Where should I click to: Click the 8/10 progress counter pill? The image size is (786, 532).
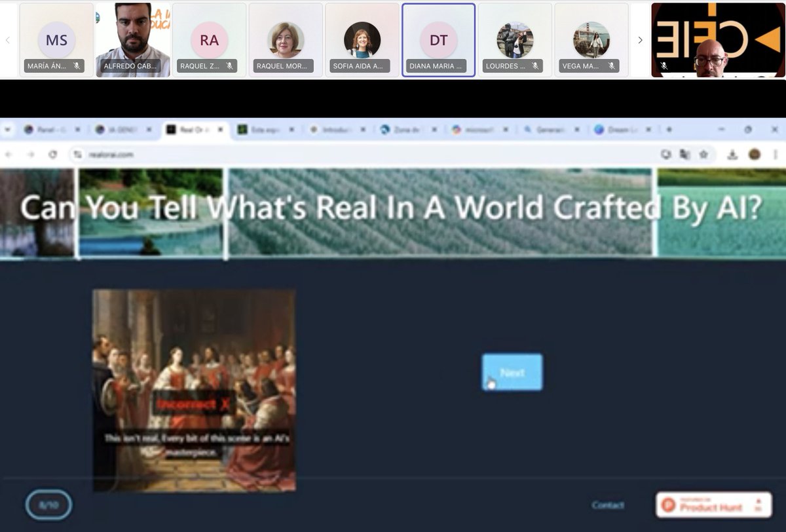coord(49,505)
